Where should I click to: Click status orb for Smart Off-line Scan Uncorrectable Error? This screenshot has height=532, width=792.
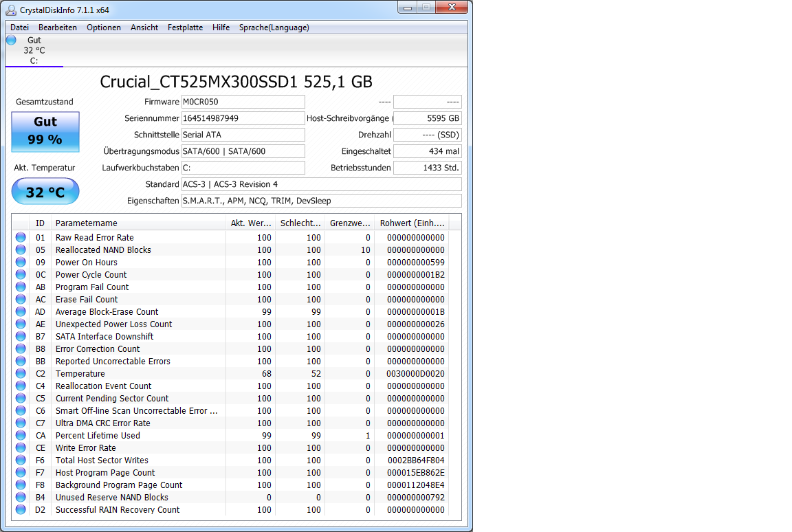point(21,410)
